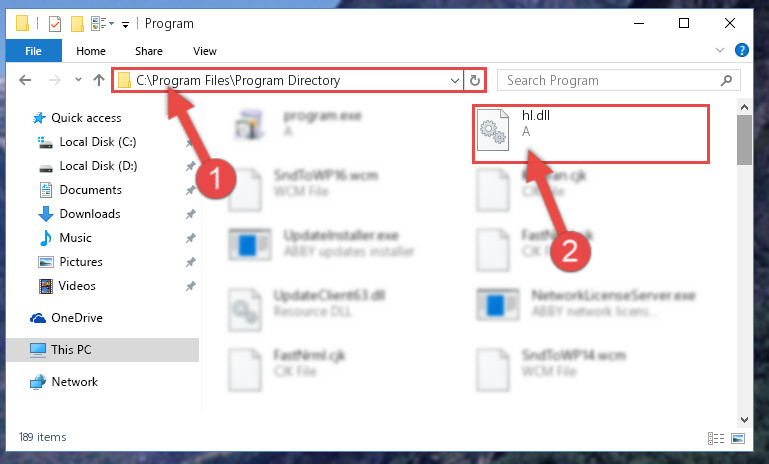The height and width of the screenshot is (464, 769).
Task: Open the recent locations dropdown arrow
Action: pos(78,79)
